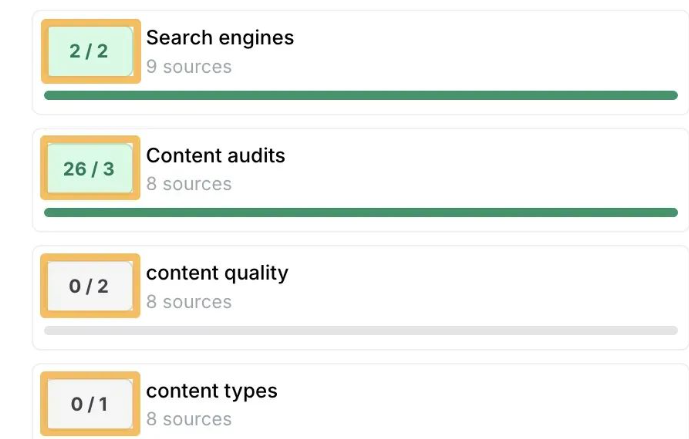Click the 2 / 2 score badge
Viewport: 689px width, 439px height.
[x=90, y=51]
